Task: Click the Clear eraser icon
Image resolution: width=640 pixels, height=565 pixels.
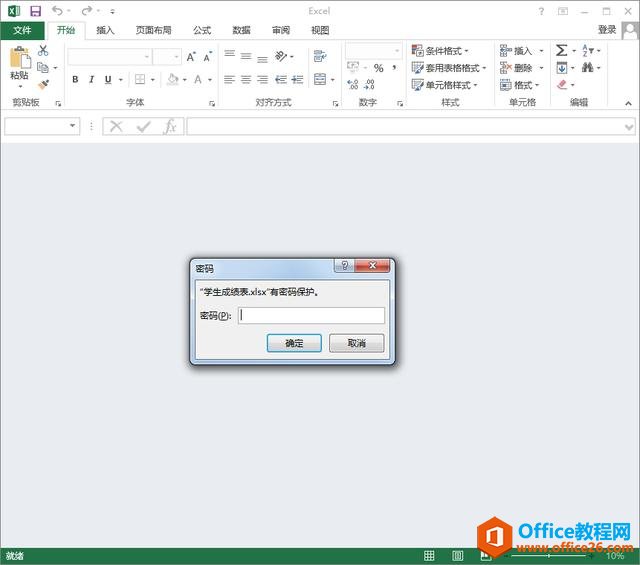Action: pyautogui.click(x=562, y=85)
